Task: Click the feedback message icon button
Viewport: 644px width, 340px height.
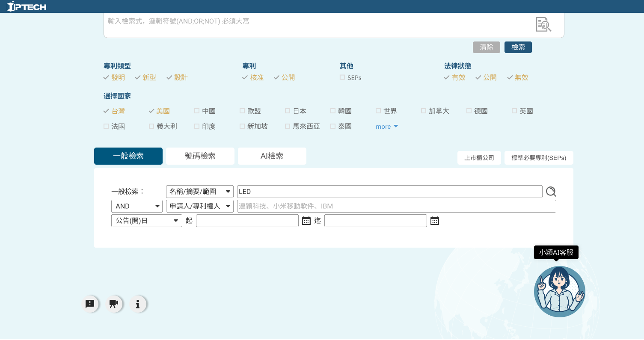Action: point(90,304)
